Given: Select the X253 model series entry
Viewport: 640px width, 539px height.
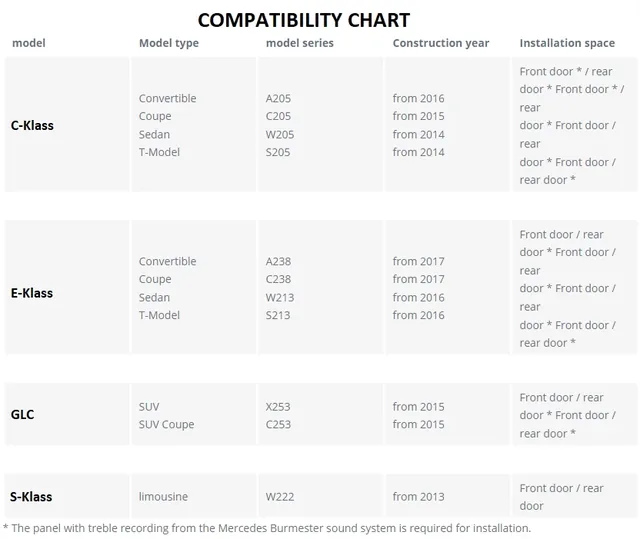Looking at the screenshot, I should (278, 407).
